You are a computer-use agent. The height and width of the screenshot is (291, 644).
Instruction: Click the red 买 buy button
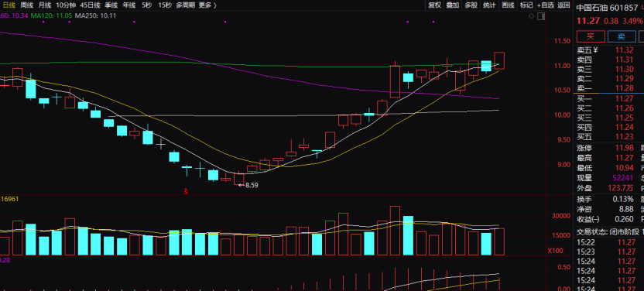click(590, 36)
